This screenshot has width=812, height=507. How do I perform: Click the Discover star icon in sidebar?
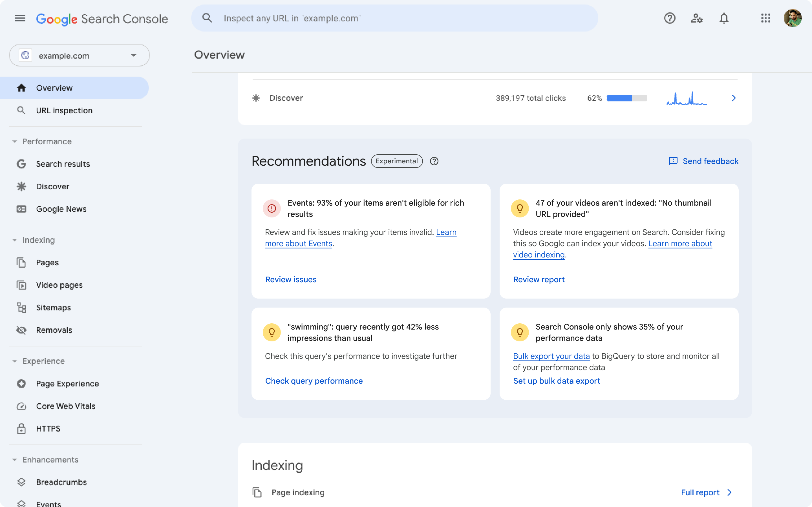click(21, 186)
